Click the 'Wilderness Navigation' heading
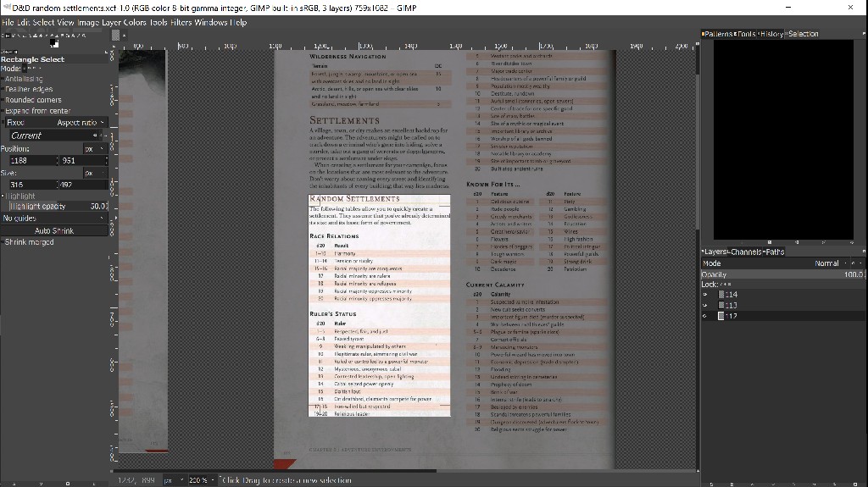Screen dimensions: 868x487 pyautogui.click(x=348, y=57)
